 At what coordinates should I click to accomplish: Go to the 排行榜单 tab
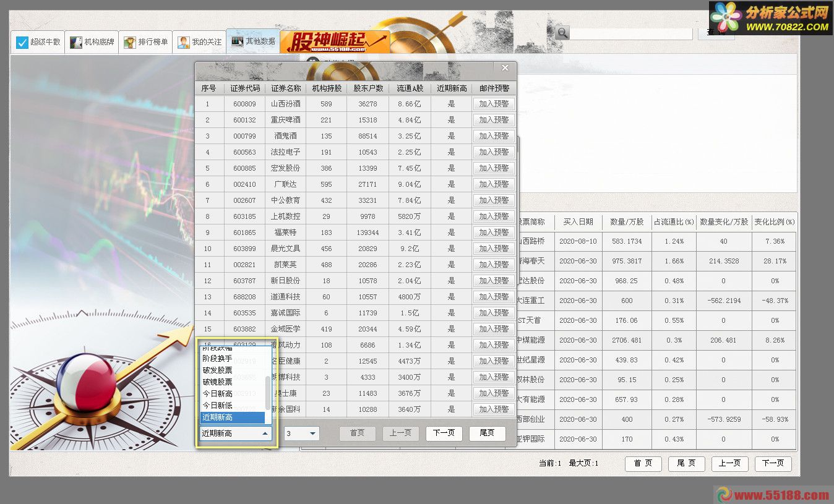(x=145, y=42)
